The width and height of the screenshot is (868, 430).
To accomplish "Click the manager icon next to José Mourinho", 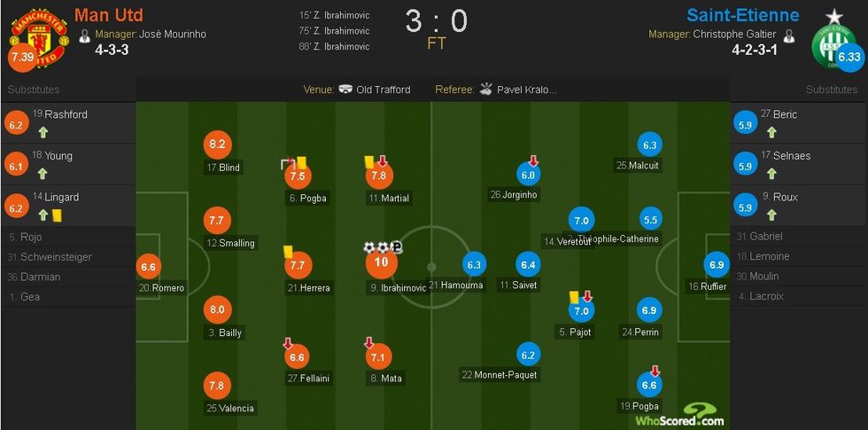I will 85,36.
